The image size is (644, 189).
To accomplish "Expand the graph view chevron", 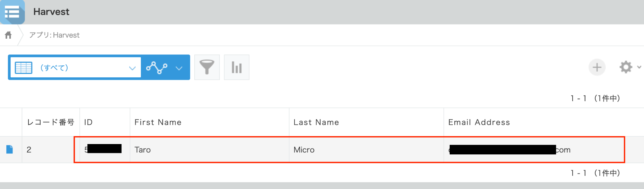I will 179,68.
